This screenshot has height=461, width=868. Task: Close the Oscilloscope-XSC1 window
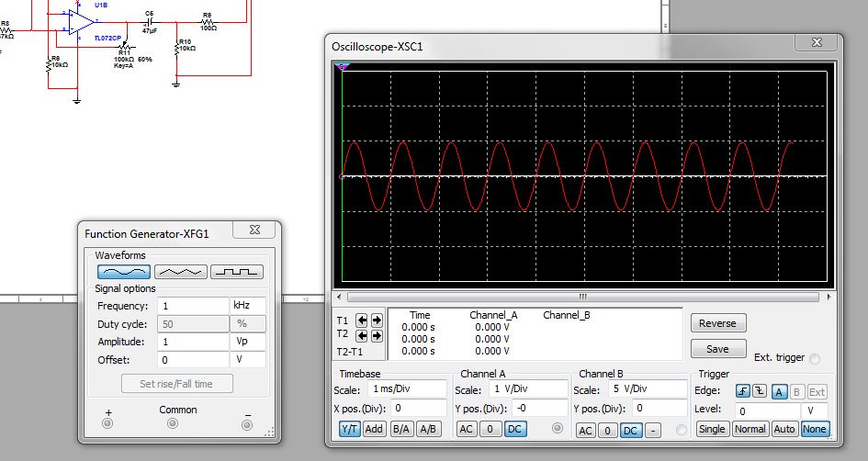pyautogui.click(x=817, y=42)
